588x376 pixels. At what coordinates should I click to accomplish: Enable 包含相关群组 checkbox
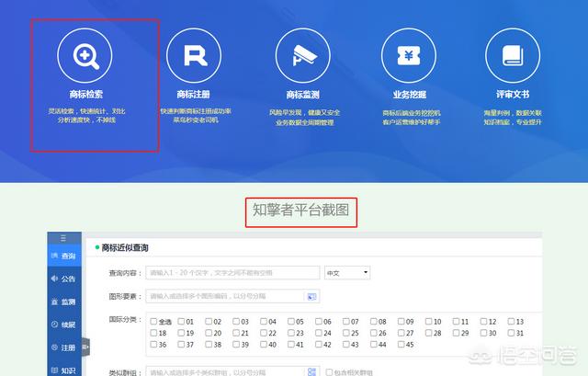[x=329, y=372]
